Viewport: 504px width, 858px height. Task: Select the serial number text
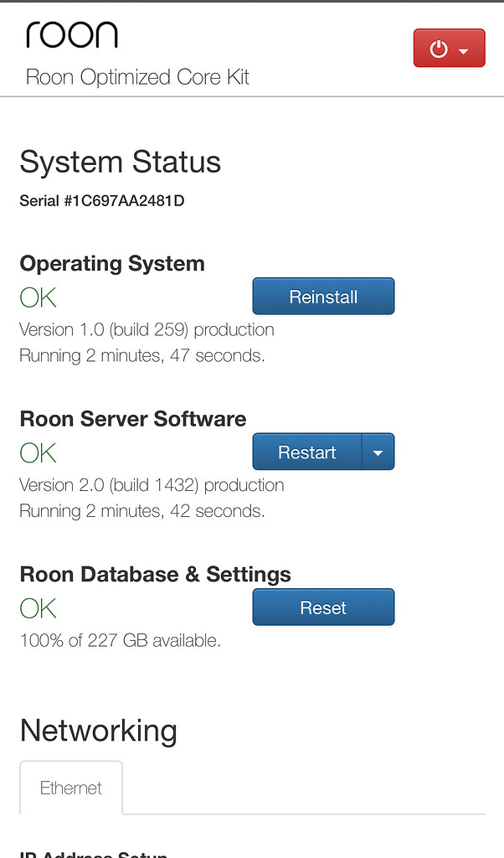click(101, 201)
